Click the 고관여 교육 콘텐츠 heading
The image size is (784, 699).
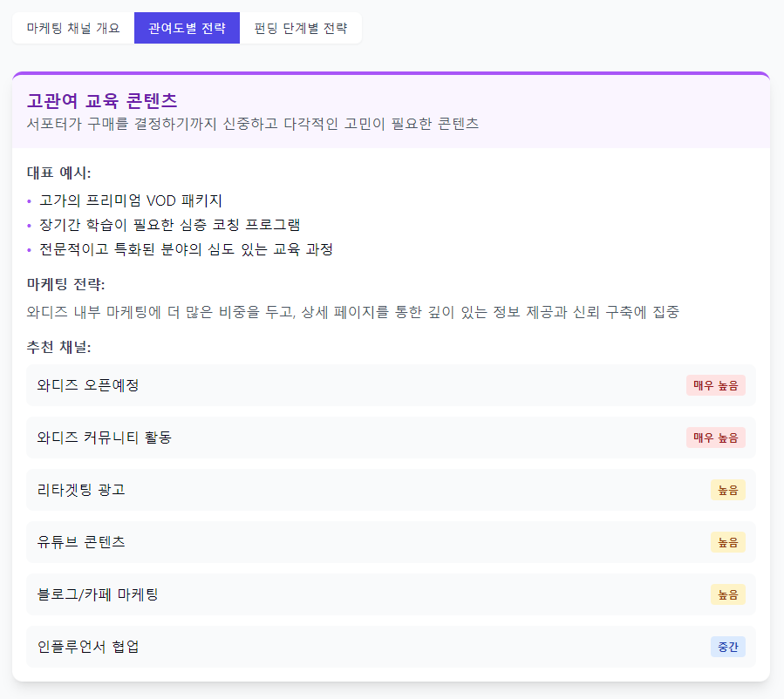tap(102, 100)
